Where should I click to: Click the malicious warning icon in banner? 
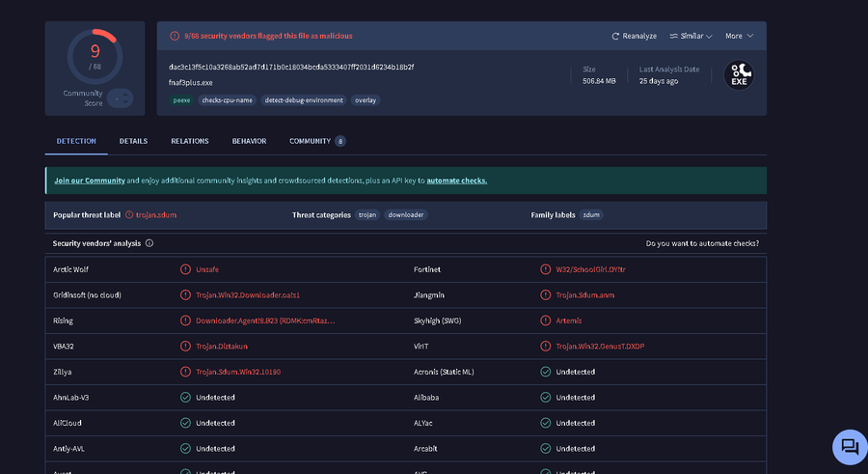[175, 36]
